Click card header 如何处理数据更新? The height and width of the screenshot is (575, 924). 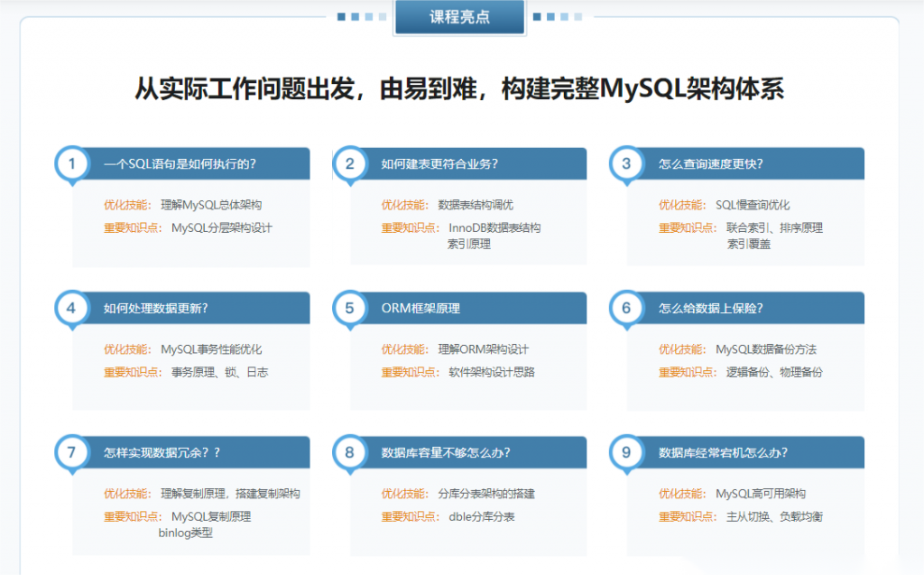click(191, 308)
